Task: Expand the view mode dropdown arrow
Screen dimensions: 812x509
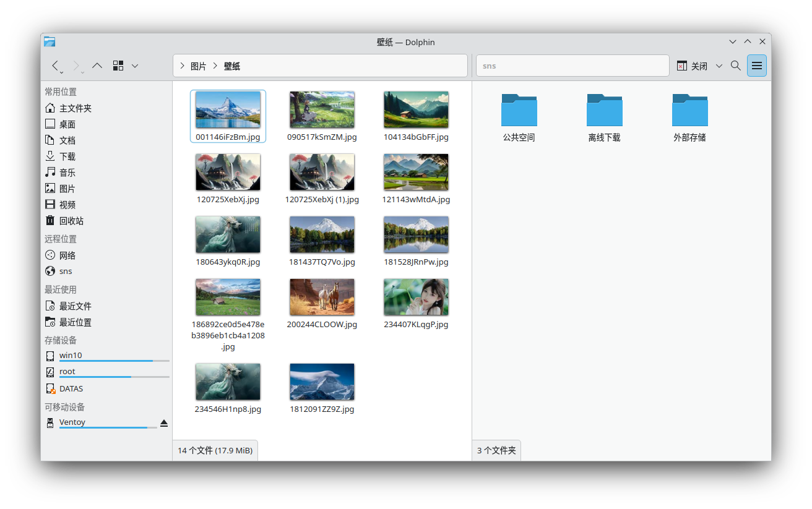Action: click(x=135, y=66)
